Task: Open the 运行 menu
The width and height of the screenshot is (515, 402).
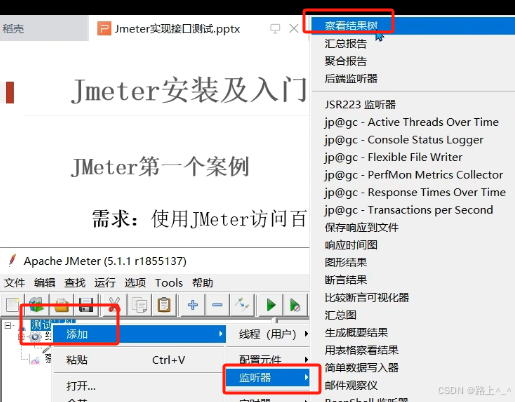Action: [105, 283]
